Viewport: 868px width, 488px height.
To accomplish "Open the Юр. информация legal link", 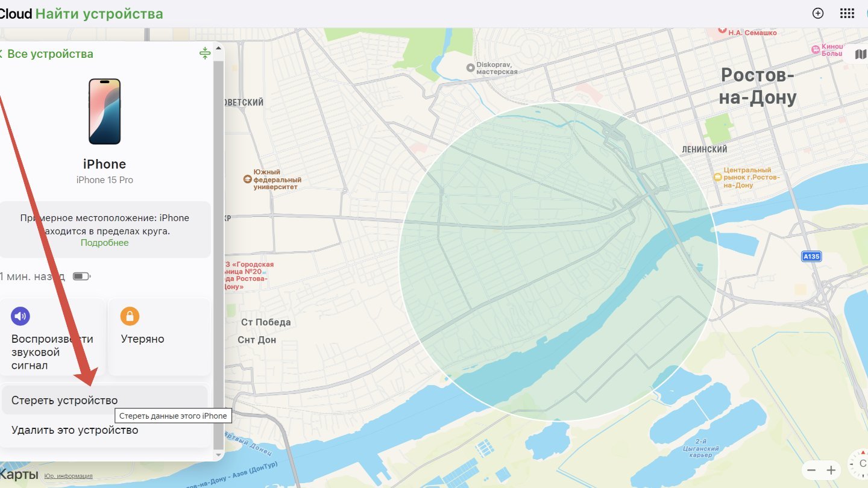I will [x=69, y=476].
